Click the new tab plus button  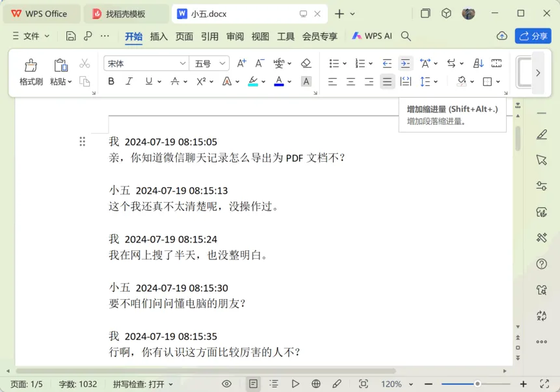pyautogui.click(x=340, y=14)
